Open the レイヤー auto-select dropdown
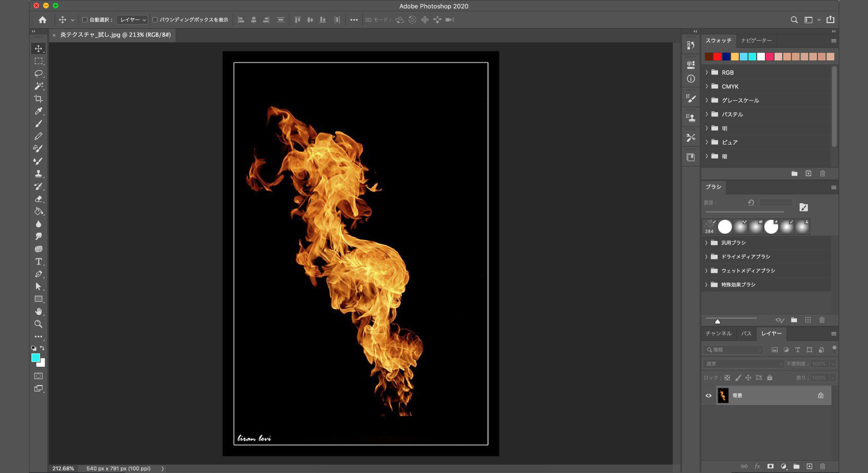 (133, 20)
